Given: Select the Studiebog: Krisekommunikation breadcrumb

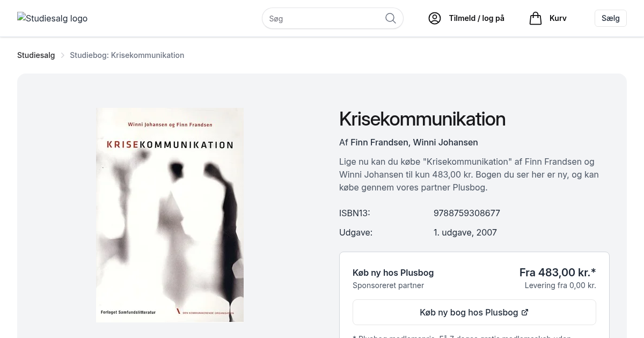Looking at the screenshot, I should tap(127, 55).
